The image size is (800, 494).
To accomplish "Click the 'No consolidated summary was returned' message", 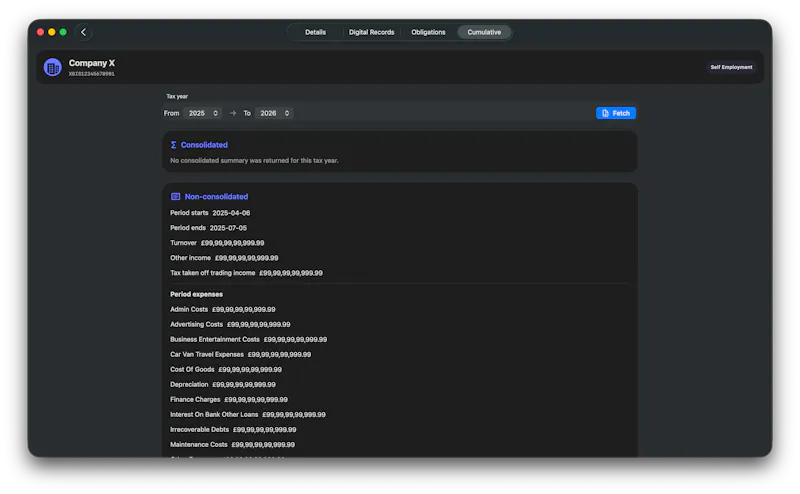I will [254, 160].
